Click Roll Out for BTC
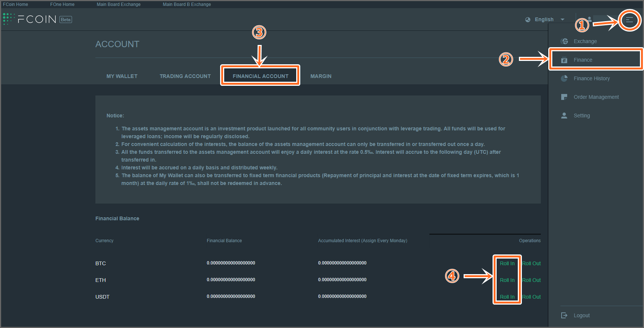644x328 pixels. (532, 263)
